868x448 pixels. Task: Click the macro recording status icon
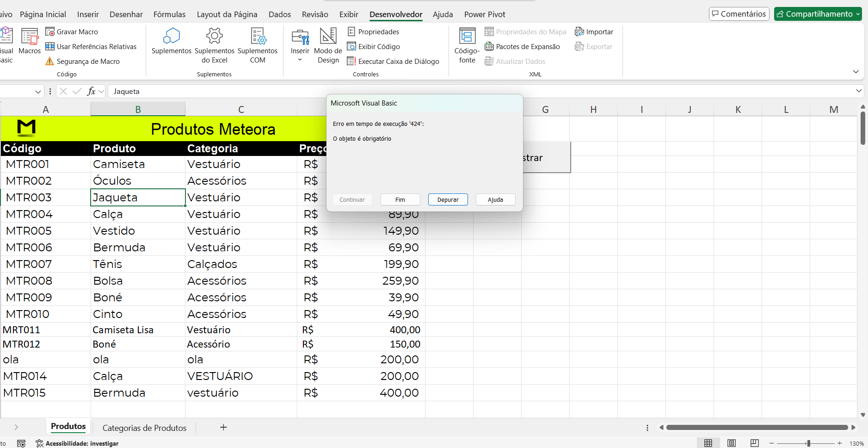pos(21,443)
